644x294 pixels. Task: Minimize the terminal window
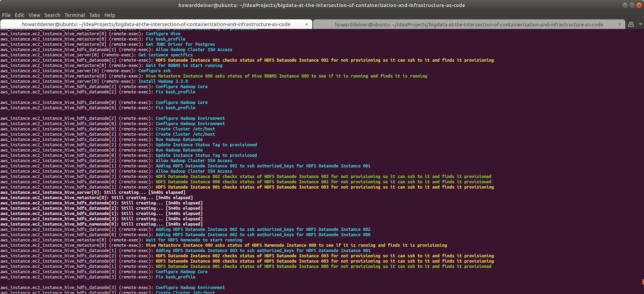point(625,5)
